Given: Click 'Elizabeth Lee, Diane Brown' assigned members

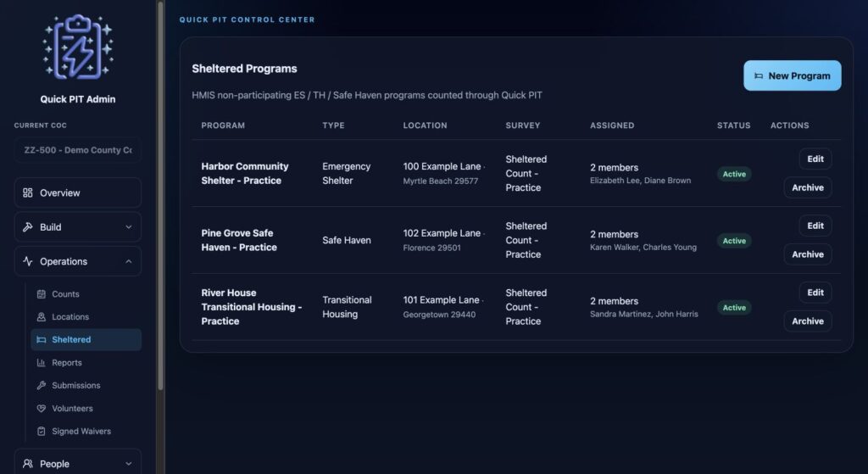Looking at the screenshot, I should (641, 181).
